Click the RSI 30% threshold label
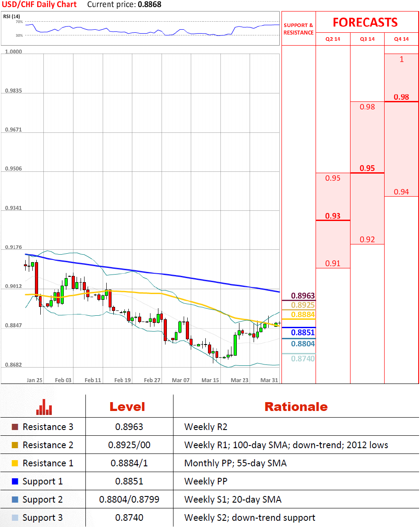 pos(19,35)
